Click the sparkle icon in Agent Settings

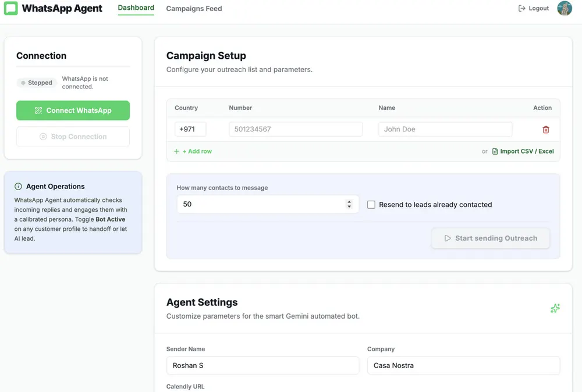point(555,308)
